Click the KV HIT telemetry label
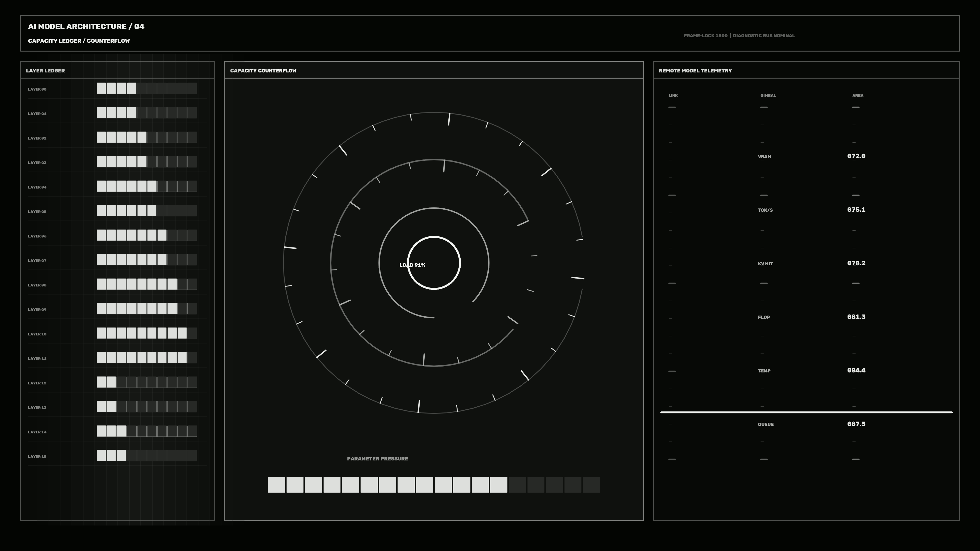 [x=765, y=264]
